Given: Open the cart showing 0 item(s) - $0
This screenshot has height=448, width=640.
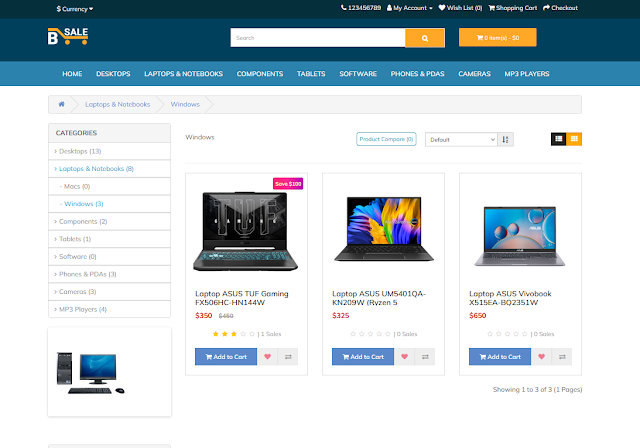Looking at the screenshot, I should [x=498, y=38].
